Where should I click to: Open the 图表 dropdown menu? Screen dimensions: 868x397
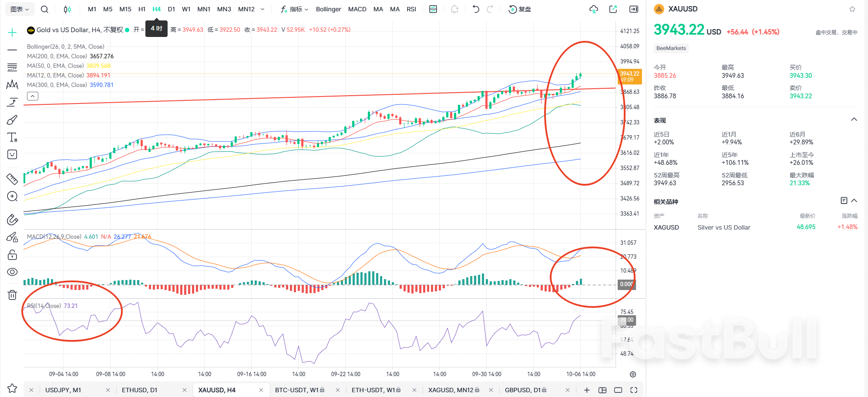(20, 9)
